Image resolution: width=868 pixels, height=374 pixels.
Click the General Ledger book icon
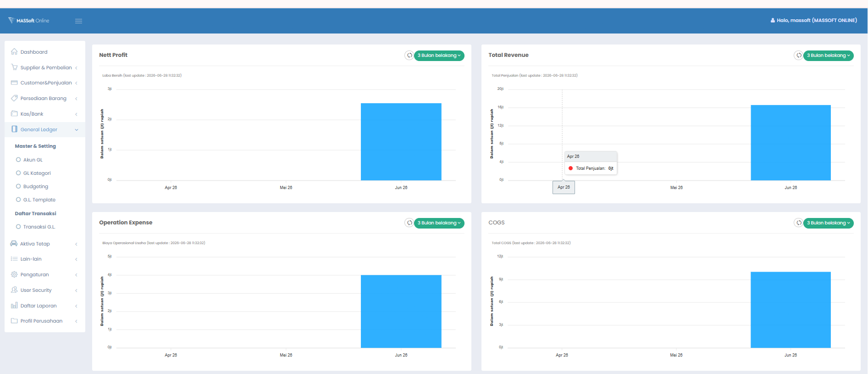tap(14, 129)
